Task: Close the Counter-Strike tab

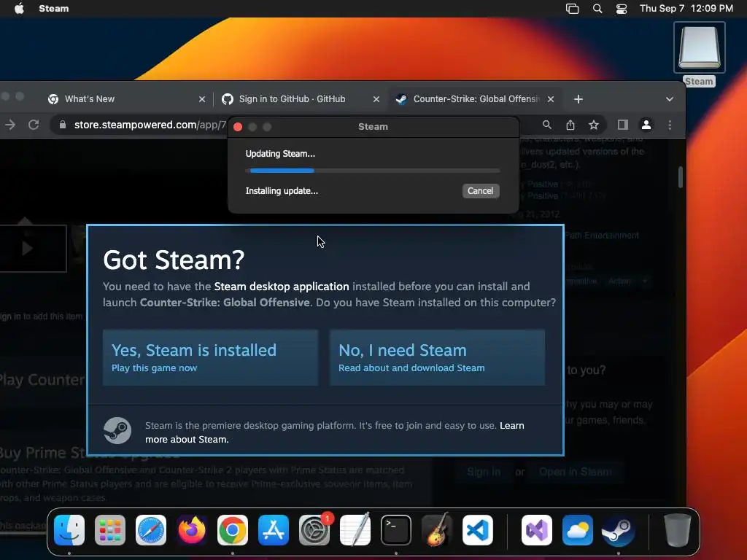Action: tap(551, 99)
